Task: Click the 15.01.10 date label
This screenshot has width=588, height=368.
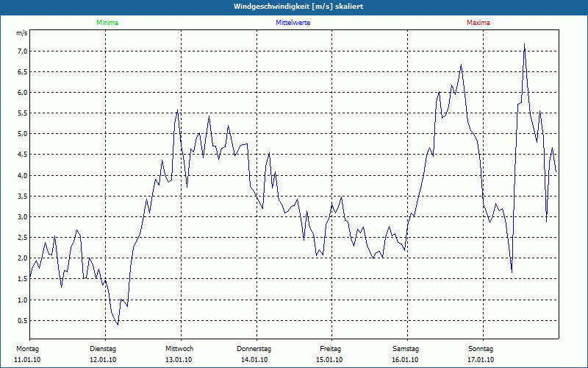Action: (x=329, y=360)
